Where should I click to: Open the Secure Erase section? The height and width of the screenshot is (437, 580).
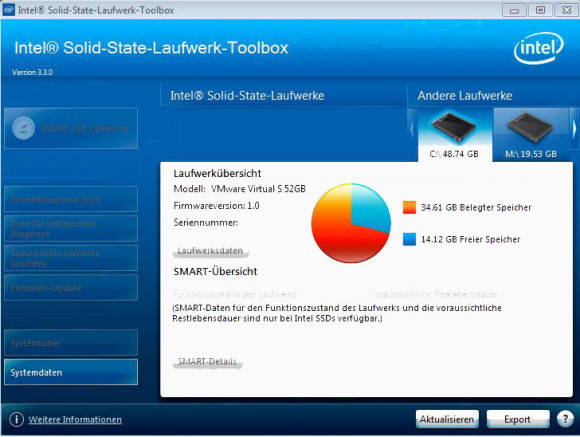pyautogui.click(x=71, y=258)
